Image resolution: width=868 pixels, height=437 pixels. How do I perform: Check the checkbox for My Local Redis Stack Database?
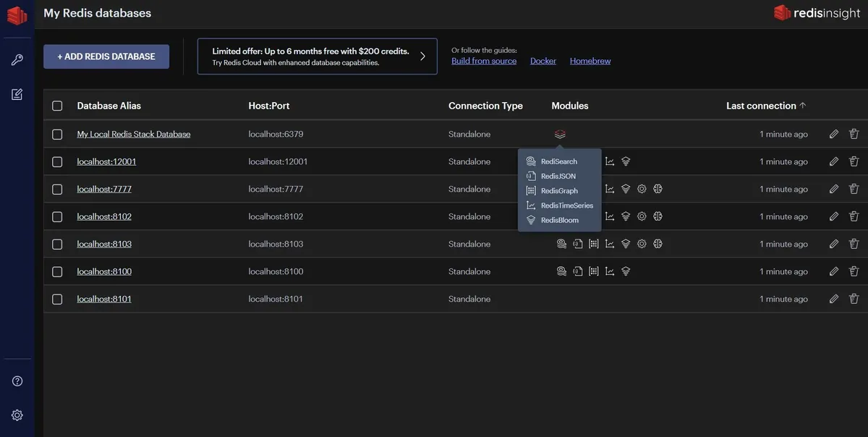point(56,132)
